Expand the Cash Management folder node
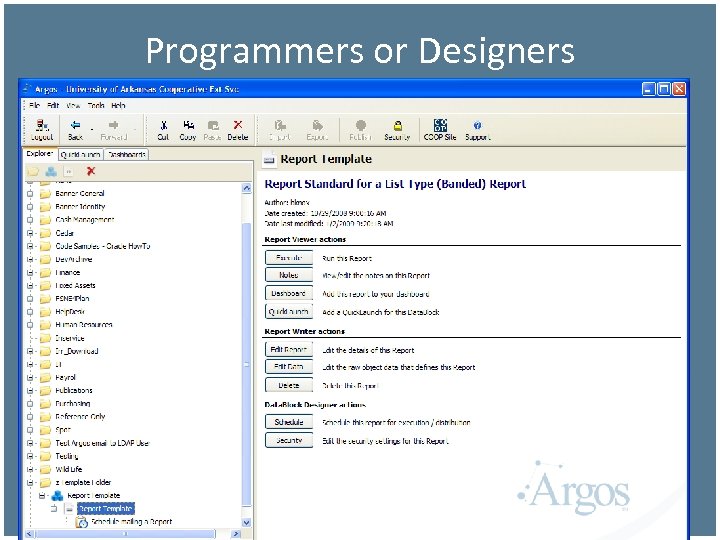Screen dimensions: 720x540 [30, 220]
